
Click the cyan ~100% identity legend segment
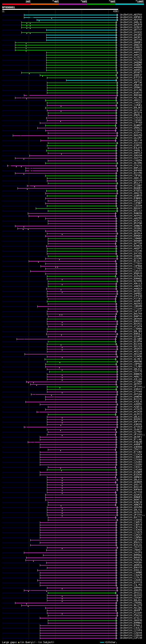tap(130, 4)
